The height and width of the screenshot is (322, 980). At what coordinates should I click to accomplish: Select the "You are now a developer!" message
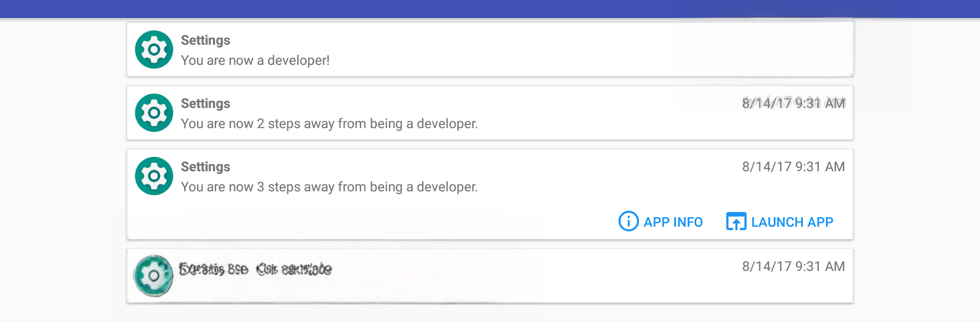click(x=255, y=60)
